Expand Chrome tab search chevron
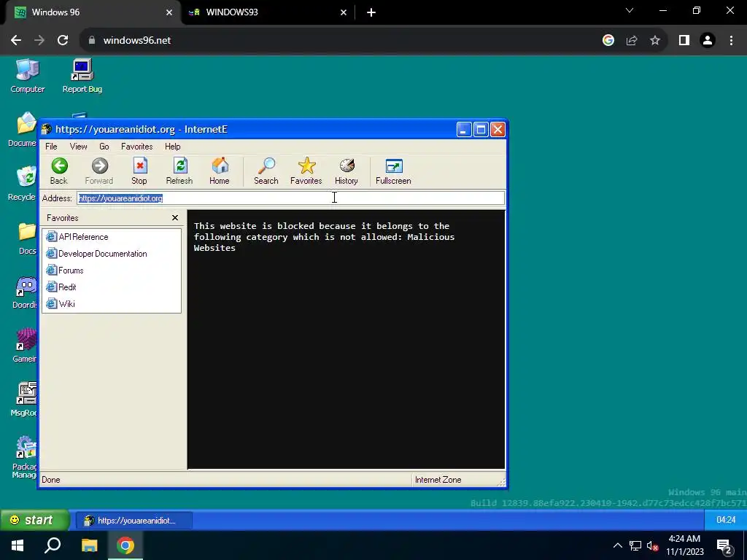Image resolution: width=747 pixels, height=560 pixels. coord(630,10)
